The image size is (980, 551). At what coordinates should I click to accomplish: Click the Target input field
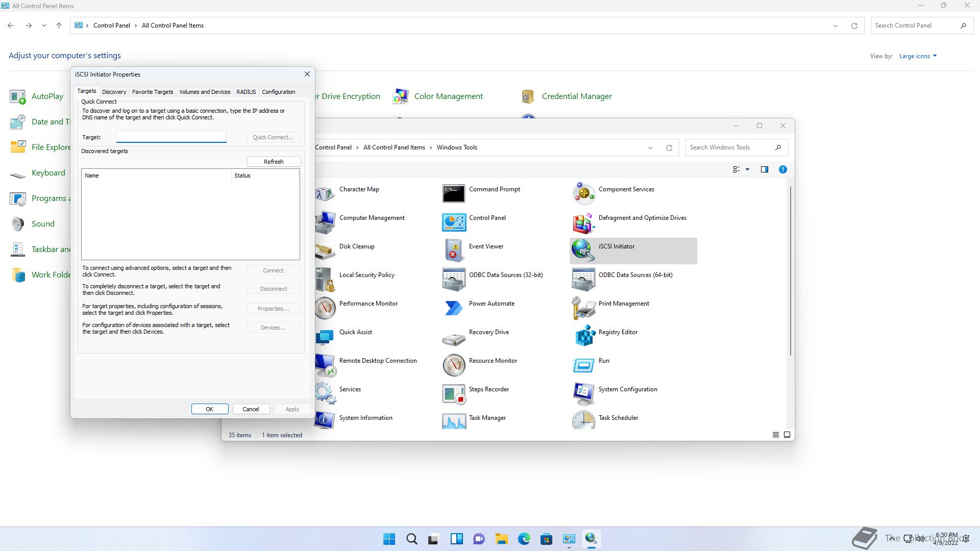pos(171,137)
